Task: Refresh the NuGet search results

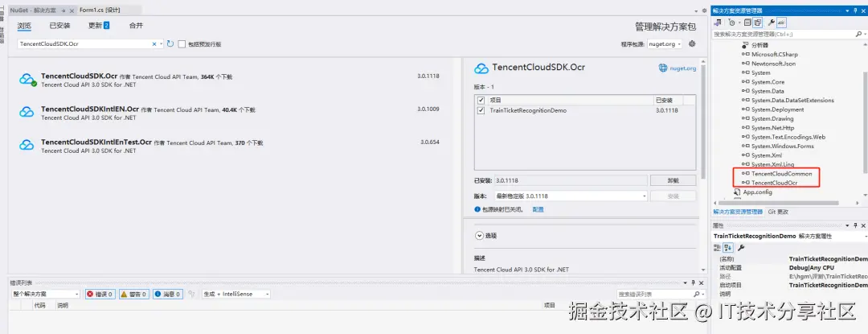Action: coord(170,43)
